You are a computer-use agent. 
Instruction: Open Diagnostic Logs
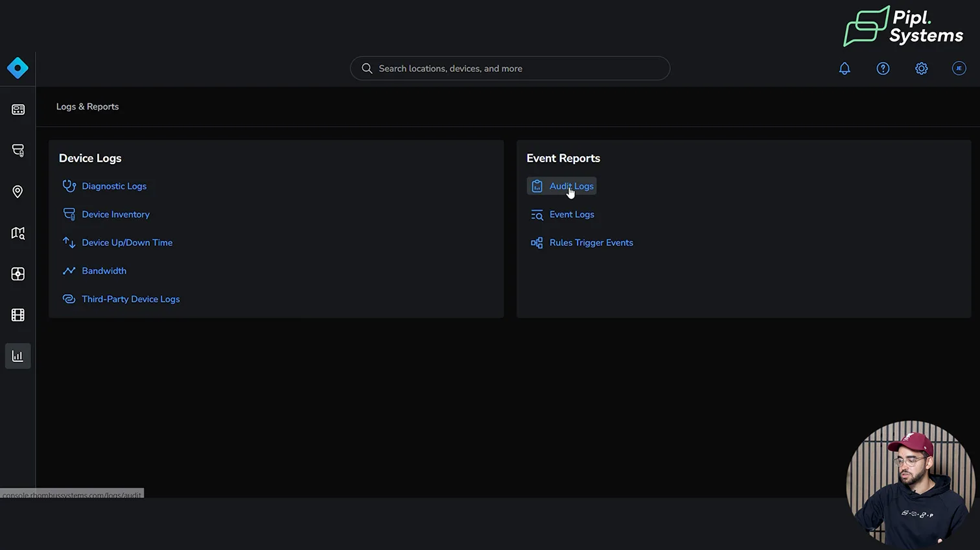click(113, 186)
